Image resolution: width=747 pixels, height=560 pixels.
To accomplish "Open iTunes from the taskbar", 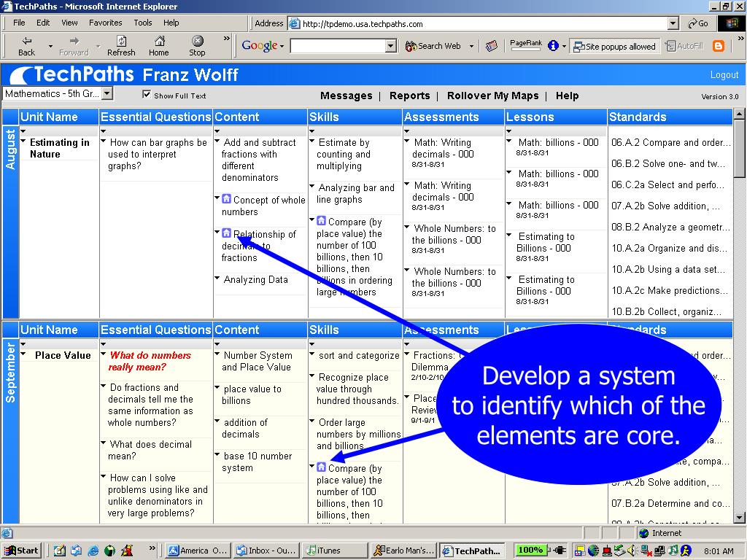I will [336, 551].
